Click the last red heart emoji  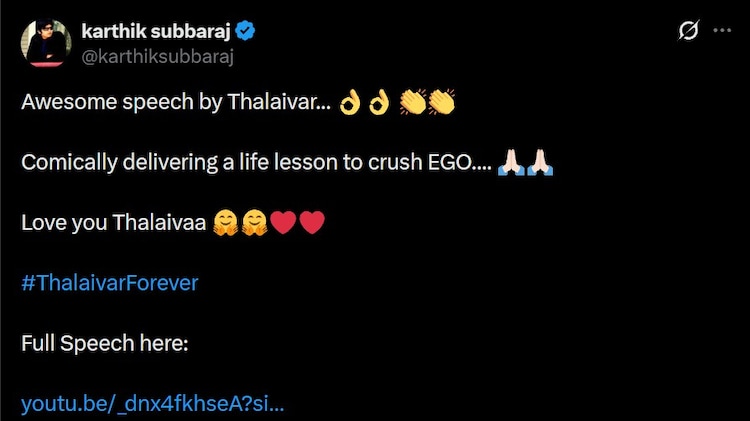[312, 223]
